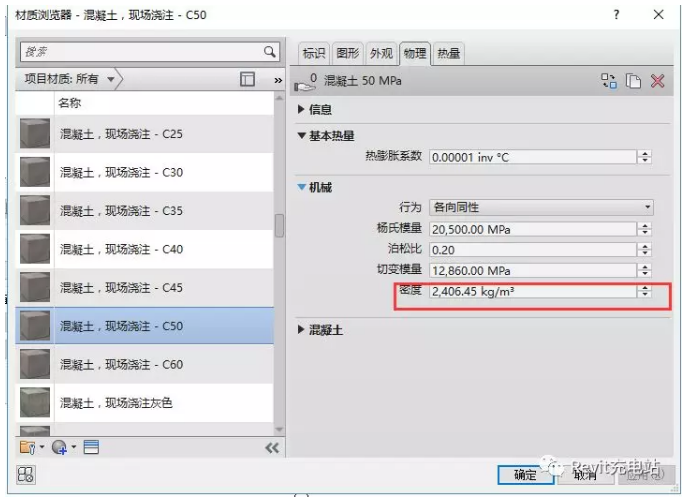Select 混凝土，现场浇注 - C50 row
The width and height of the screenshot is (684, 498).
point(145,326)
